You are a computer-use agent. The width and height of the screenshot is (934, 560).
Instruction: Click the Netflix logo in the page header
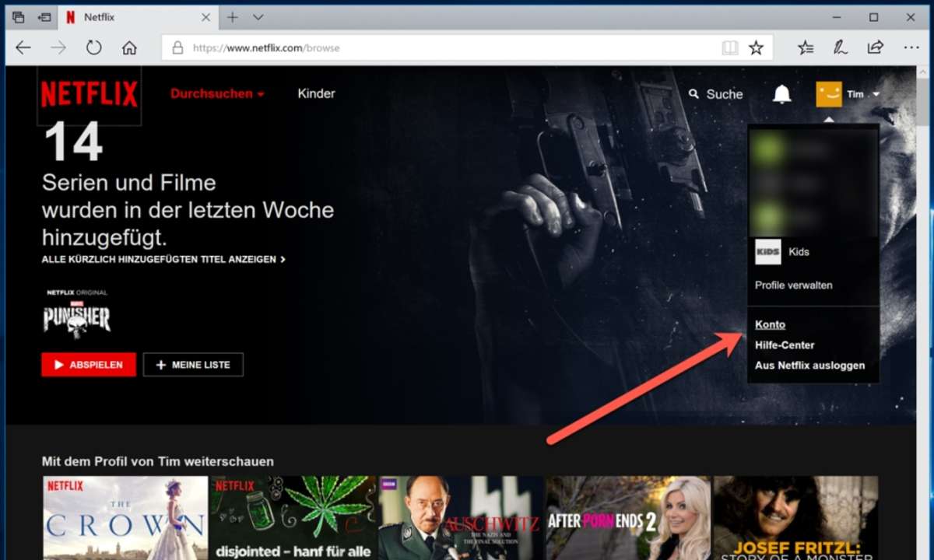(90, 94)
